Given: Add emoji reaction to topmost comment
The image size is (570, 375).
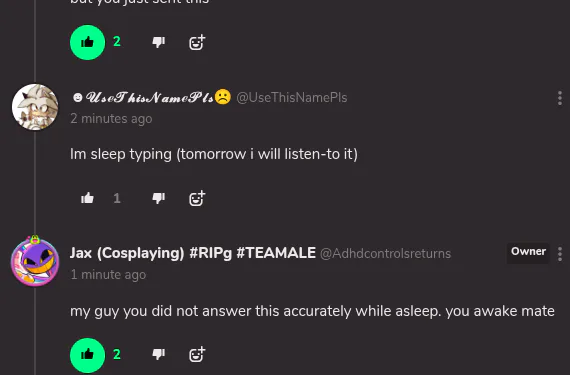Looking at the screenshot, I should (x=197, y=43).
